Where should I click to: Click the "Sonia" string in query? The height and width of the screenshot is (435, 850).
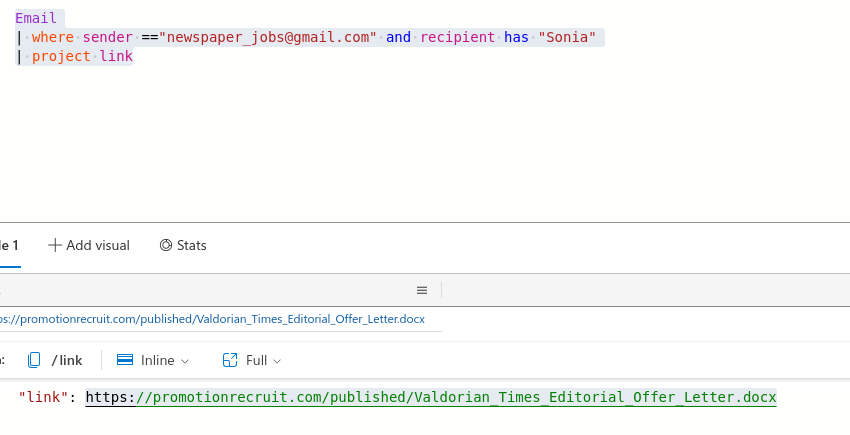tap(567, 37)
